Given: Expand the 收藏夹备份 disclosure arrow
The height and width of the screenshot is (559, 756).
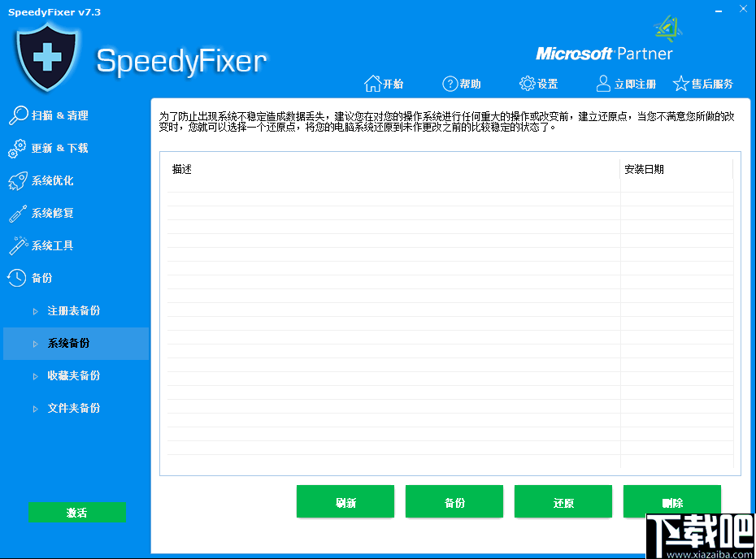Looking at the screenshot, I should (x=35, y=375).
